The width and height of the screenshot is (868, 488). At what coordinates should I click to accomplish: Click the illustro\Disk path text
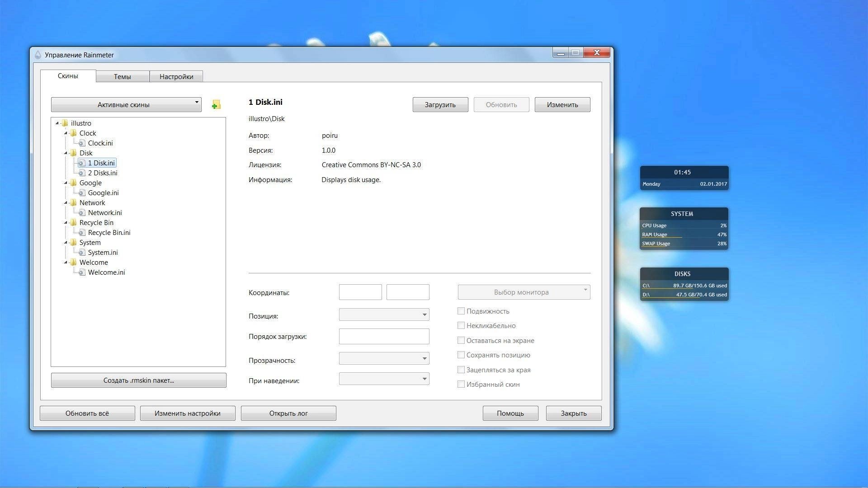coord(266,119)
